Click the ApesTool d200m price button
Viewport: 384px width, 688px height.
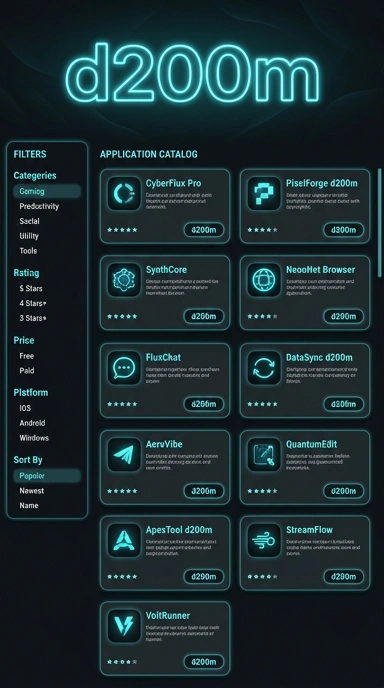(x=204, y=576)
